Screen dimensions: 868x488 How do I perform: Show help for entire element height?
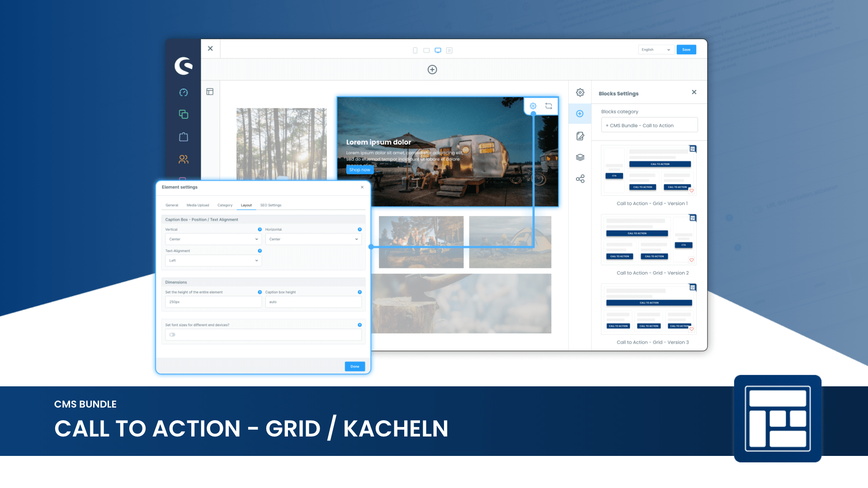260,292
